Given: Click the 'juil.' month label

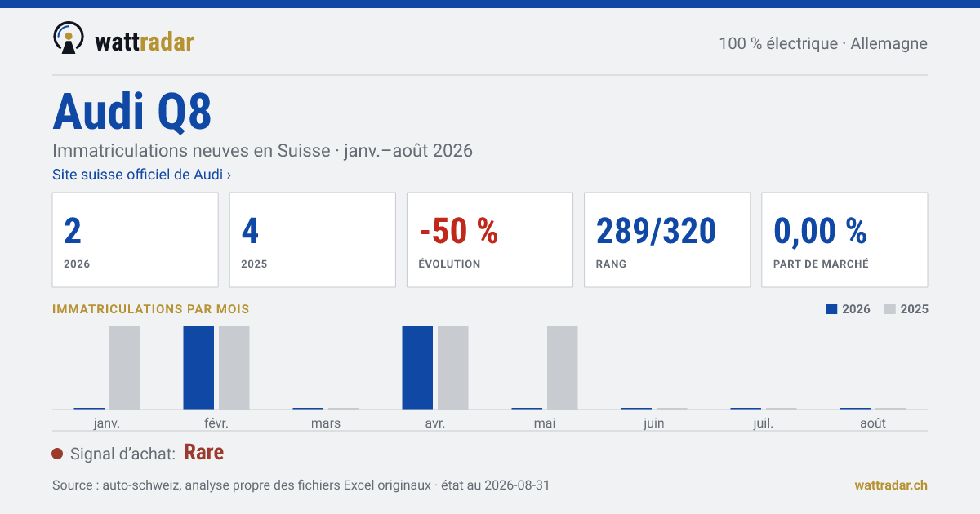Looking at the screenshot, I should (764, 423).
